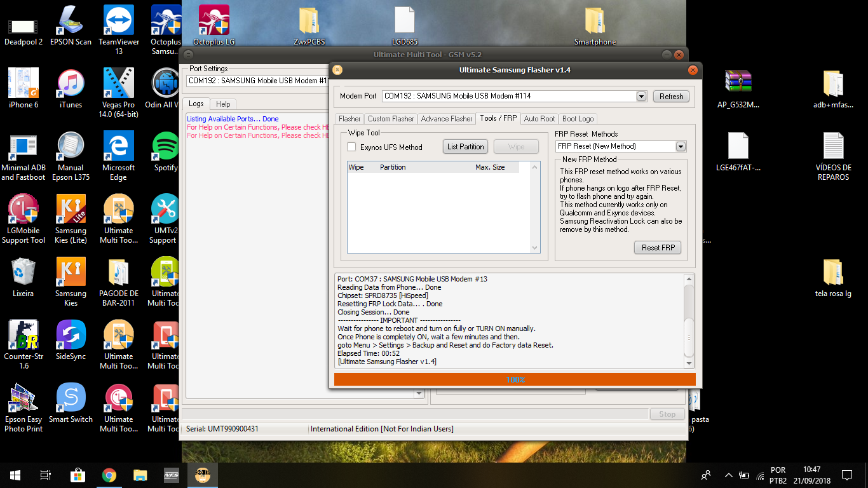
Task: Click Stop button in Ultimate Multi Tool
Action: (x=667, y=414)
